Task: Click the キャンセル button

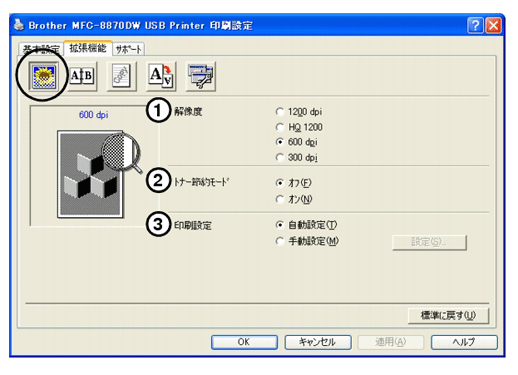Action: pyautogui.click(x=318, y=342)
